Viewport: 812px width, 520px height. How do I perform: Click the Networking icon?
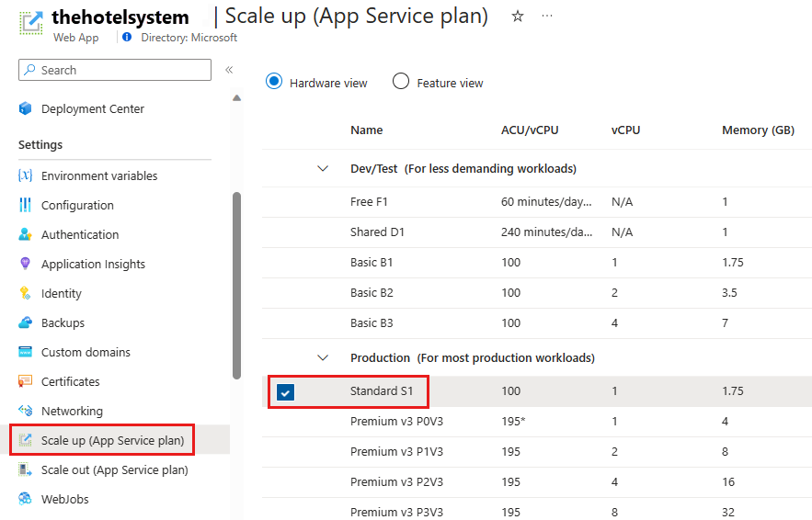tap(25, 411)
